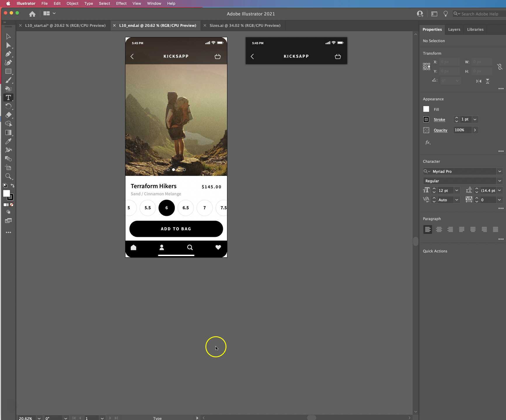Enable right-aligned paragraph text

tap(450, 229)
